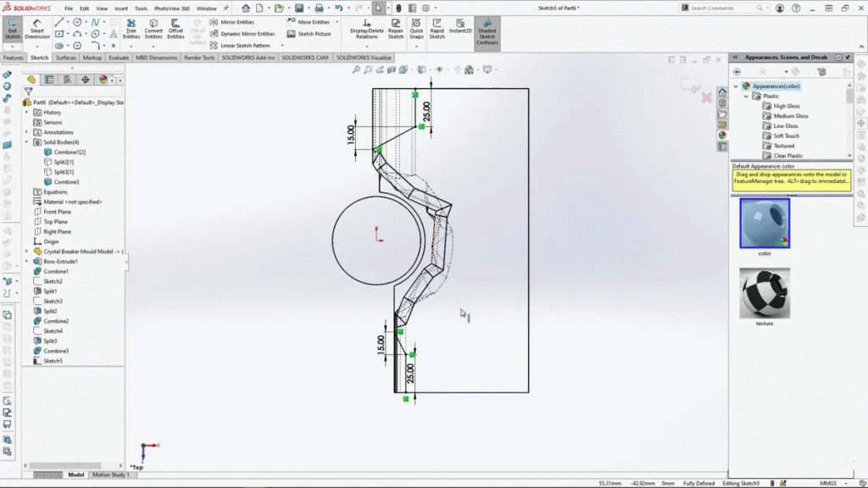
Task: Pick the checkered texture thumbnail
Action: (x=764, y=293)
